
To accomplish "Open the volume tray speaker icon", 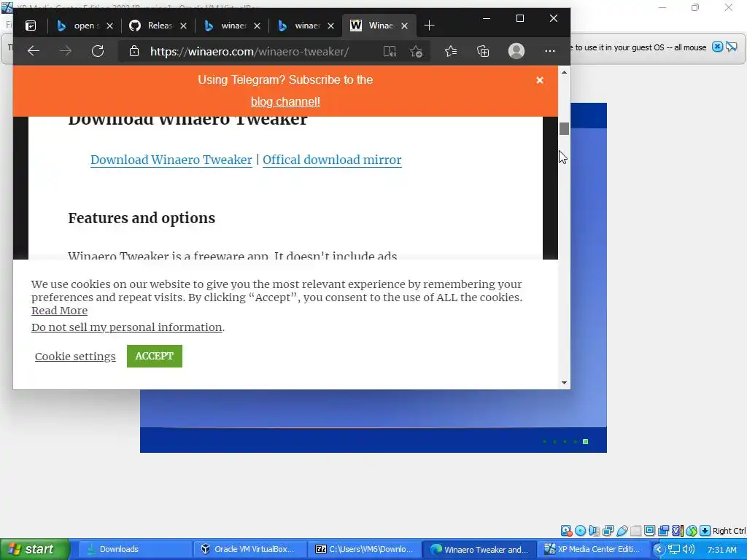I will pos(688,550).
